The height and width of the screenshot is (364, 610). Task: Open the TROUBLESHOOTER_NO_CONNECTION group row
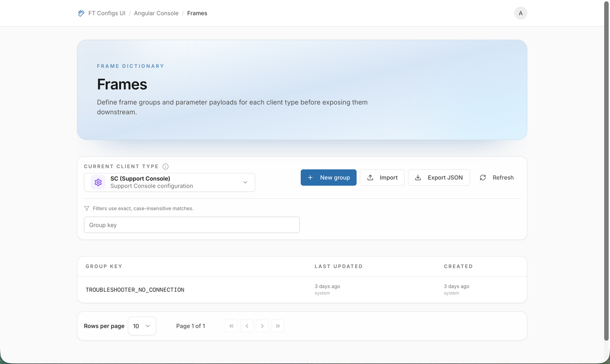(302, 290)
